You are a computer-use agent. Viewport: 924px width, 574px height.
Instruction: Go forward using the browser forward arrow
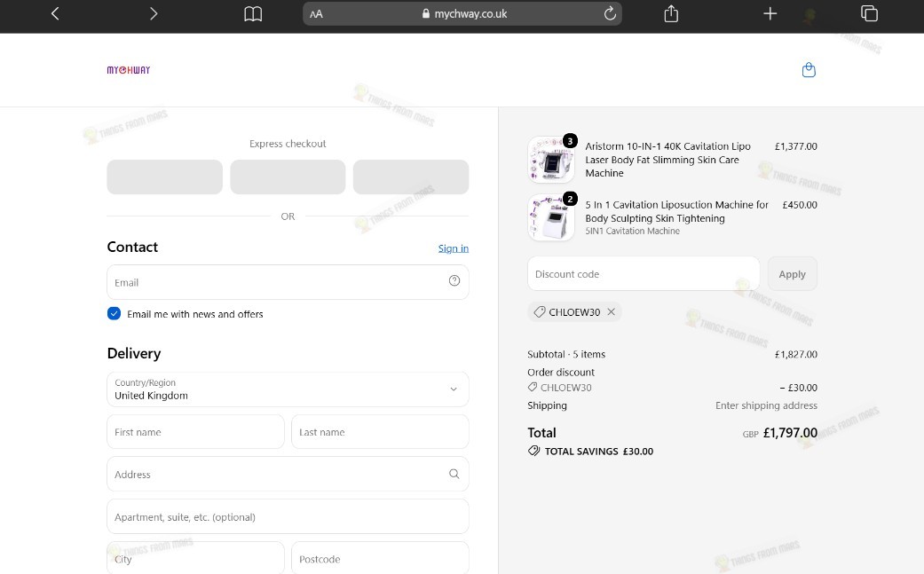coord(154,13)
